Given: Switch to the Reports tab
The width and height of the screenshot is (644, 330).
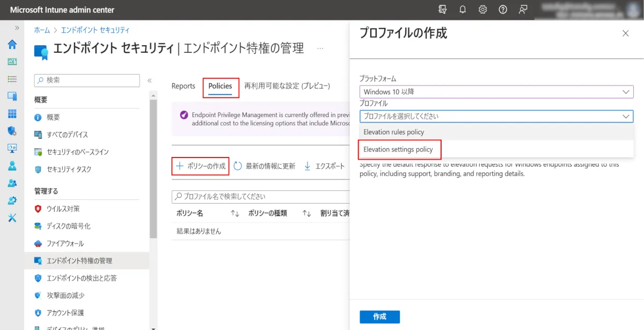Looking at the screenshot, I should pos(183,86).
